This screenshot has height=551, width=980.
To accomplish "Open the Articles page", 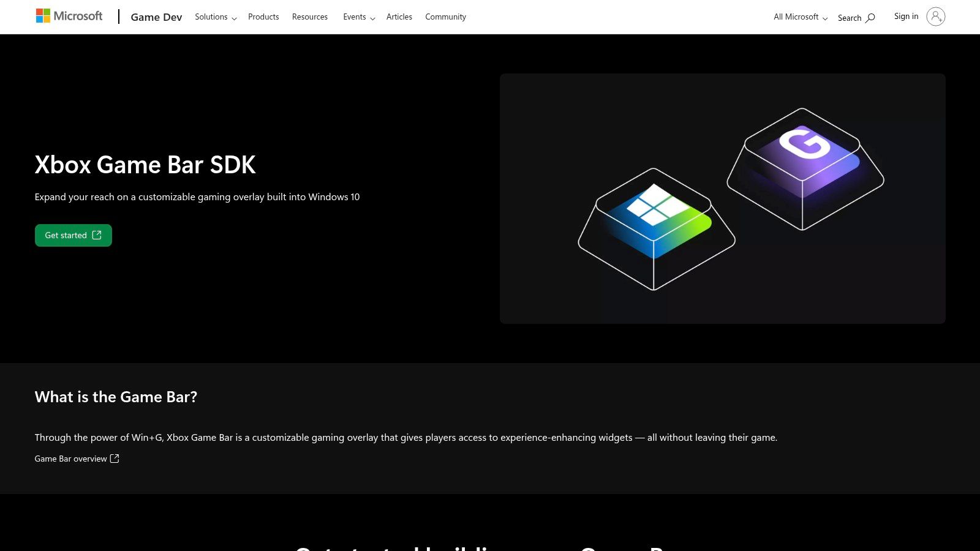I will pos(399,17).
